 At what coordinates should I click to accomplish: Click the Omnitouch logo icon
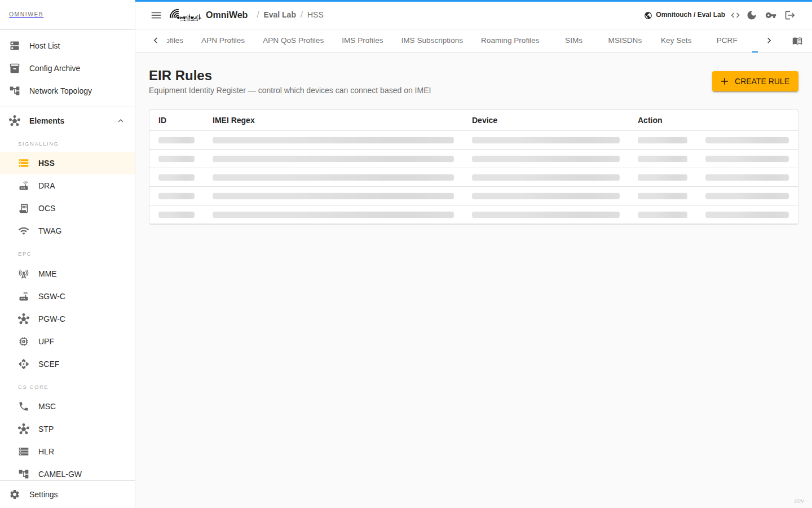coord(186,15)
